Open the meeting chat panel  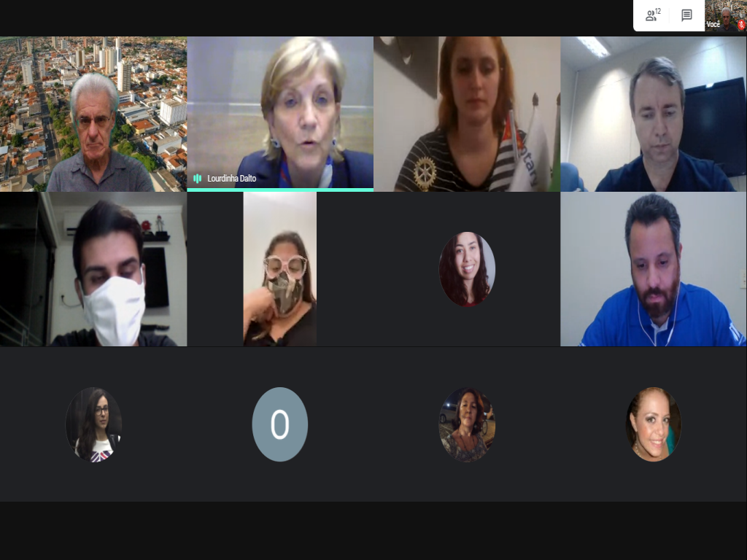point(686,15)
